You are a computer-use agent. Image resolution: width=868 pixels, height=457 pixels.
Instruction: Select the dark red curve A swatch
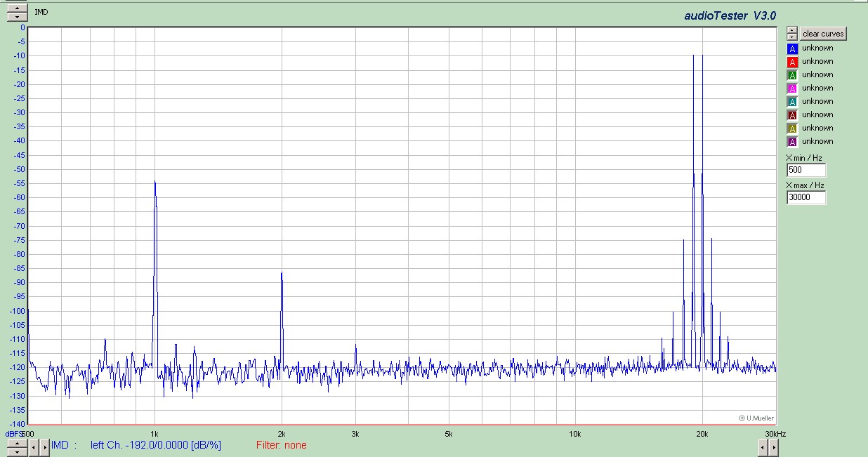(x=792, y=115)
